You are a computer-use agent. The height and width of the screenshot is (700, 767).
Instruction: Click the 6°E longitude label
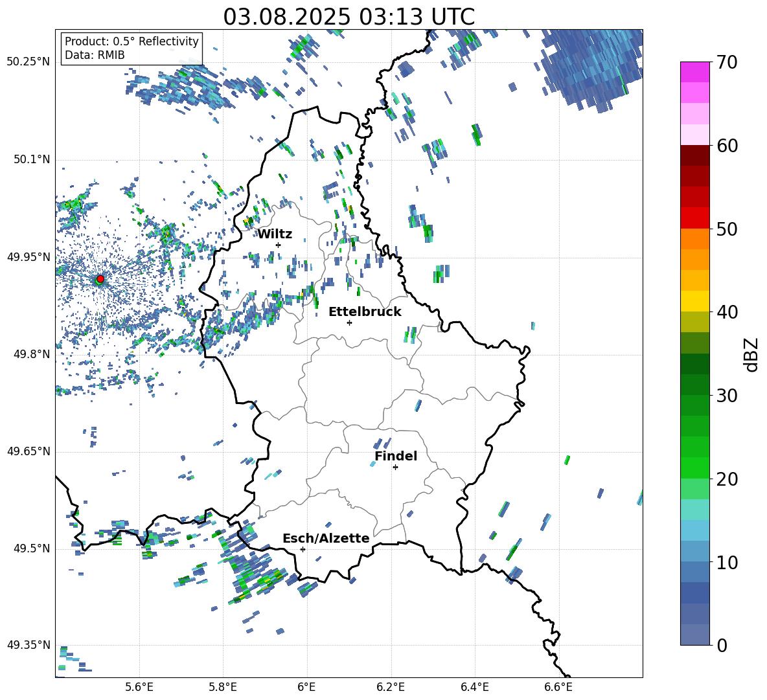[306, 687]
